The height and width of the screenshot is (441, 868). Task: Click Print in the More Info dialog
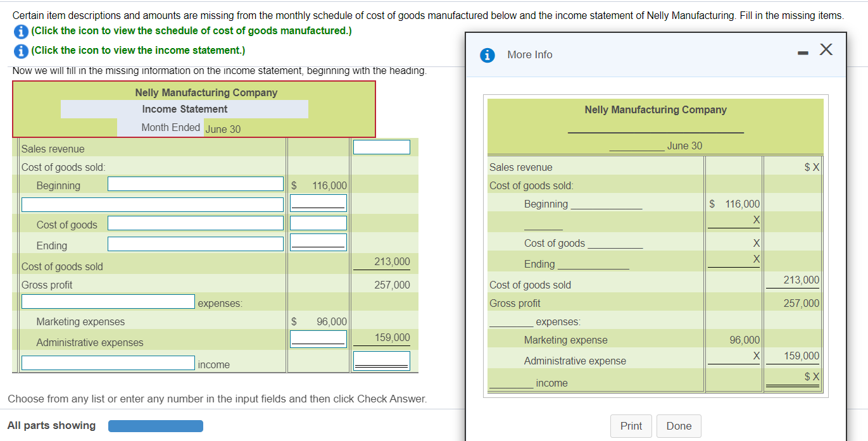631,426
